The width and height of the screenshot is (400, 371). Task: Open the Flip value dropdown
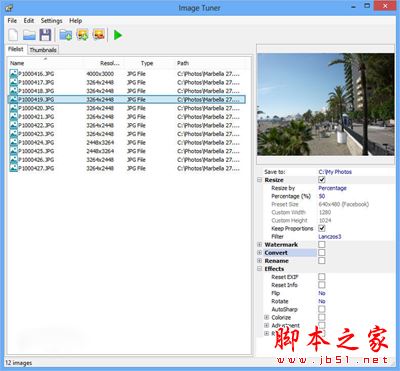point(322,293)
